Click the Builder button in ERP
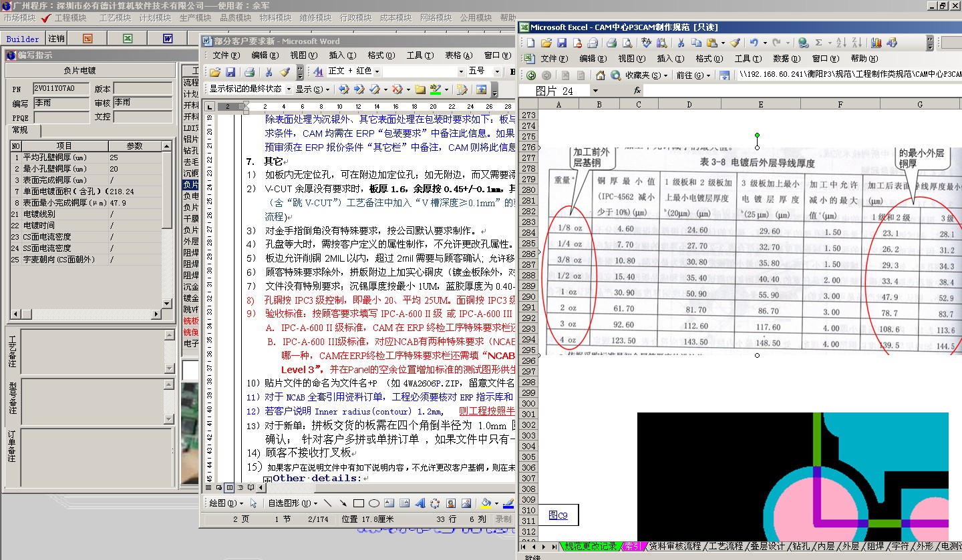The width and height of the screenshot is (962, 560). pyautogui.click(x=23, y=39)
